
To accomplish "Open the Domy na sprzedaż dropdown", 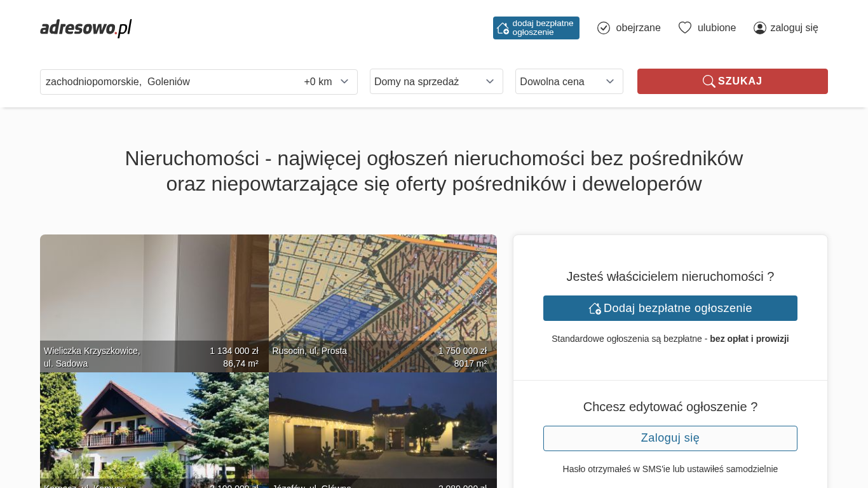I will pyautogui.click(x=436, y=81).
